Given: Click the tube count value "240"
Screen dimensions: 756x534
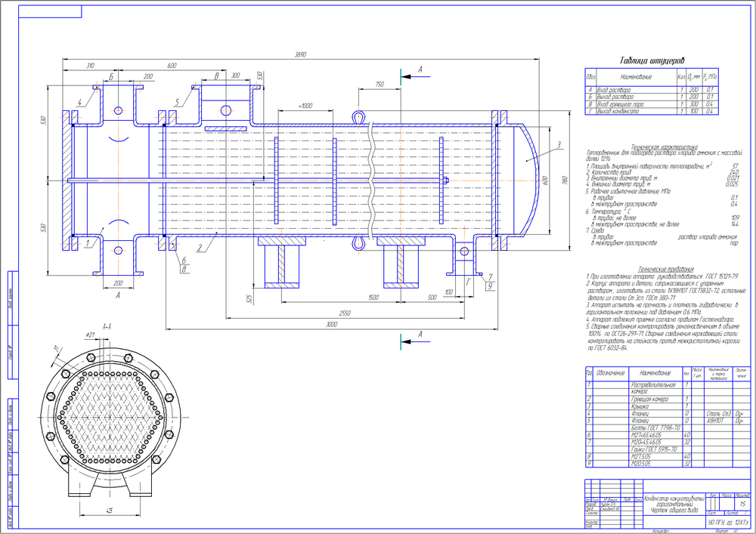Looking at the screenshot, I should coord(734,172).
